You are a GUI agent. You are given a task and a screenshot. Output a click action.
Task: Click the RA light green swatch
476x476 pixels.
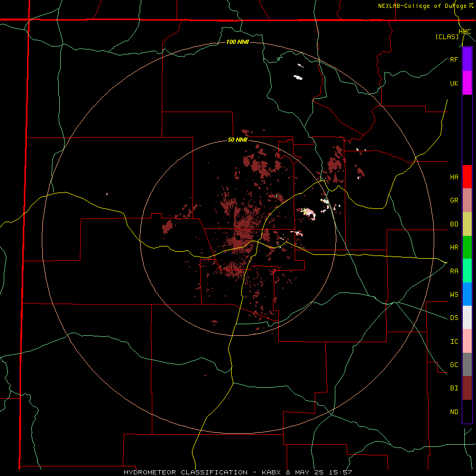click(x=467, y=271)
